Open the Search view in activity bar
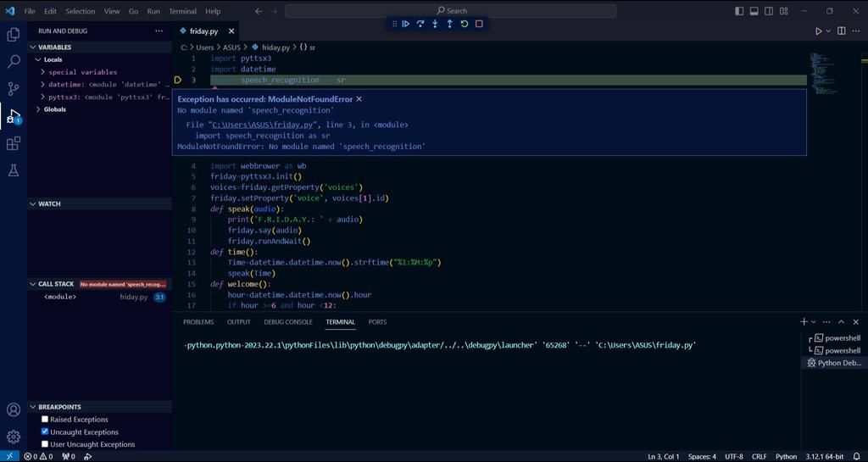The height and width of the screenshot is (462, 868). click(x=14, y=62)
